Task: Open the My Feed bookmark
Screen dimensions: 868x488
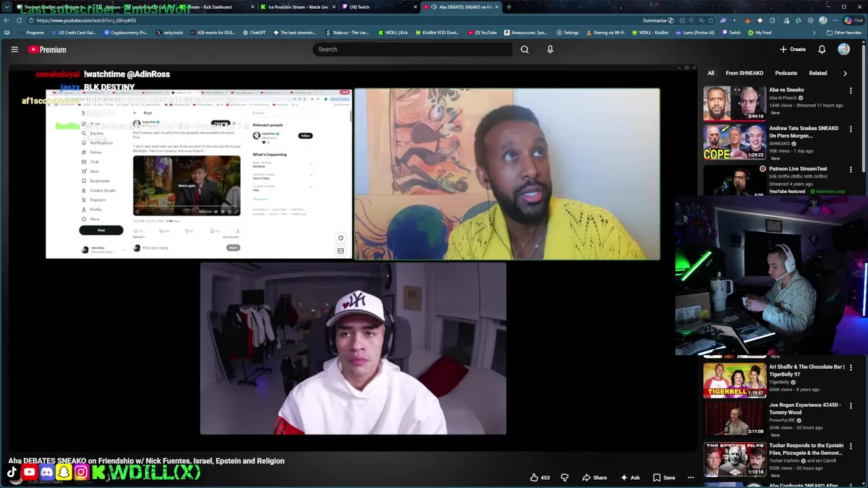Action: tap(760, 33)
